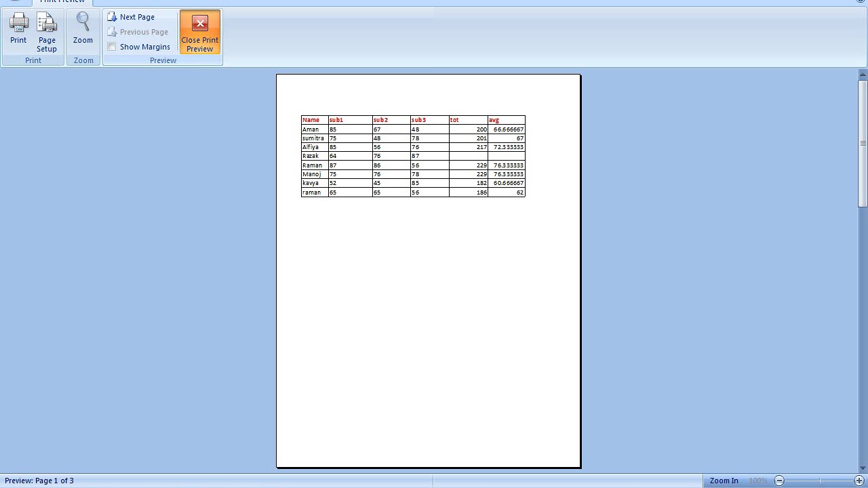Screen dimensions: 868x488
Task: Go to Next Page
Action: pyautogui.click(x=131, y=17)
